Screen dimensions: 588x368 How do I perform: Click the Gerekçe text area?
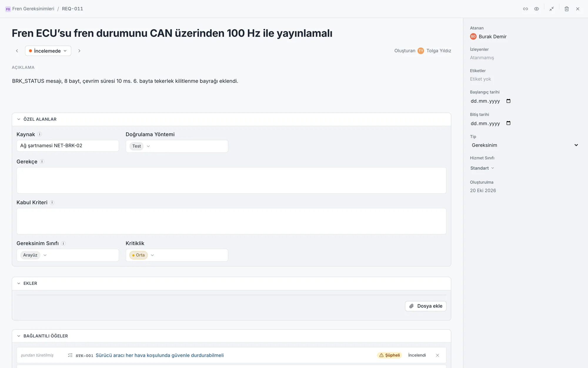231,180
